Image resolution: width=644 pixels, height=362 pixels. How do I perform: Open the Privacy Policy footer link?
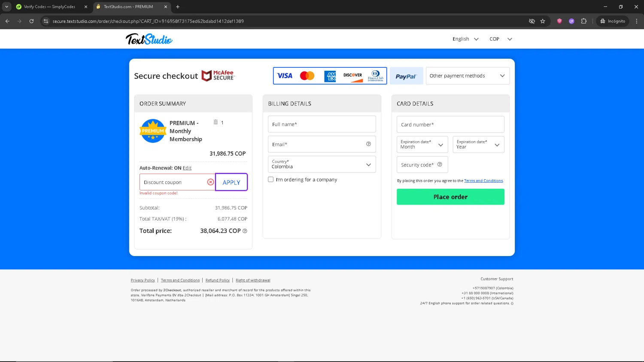point(143,280)
